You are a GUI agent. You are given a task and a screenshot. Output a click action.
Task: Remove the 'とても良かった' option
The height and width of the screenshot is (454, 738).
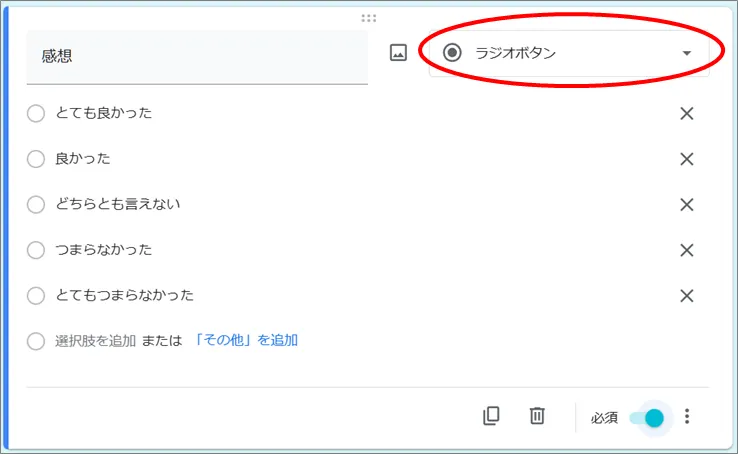coord(687,113)
